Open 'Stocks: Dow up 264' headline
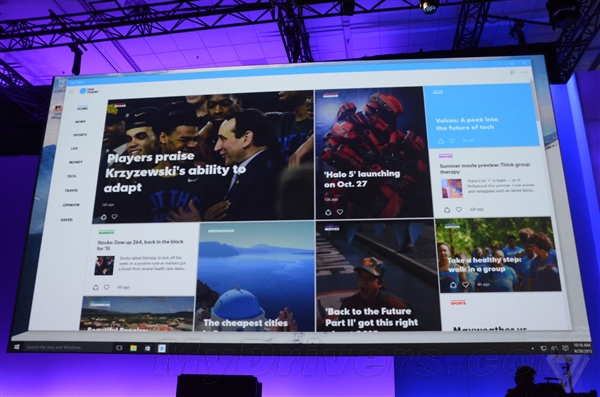This screenshot has height=397, width=600. tap(140, 245)
